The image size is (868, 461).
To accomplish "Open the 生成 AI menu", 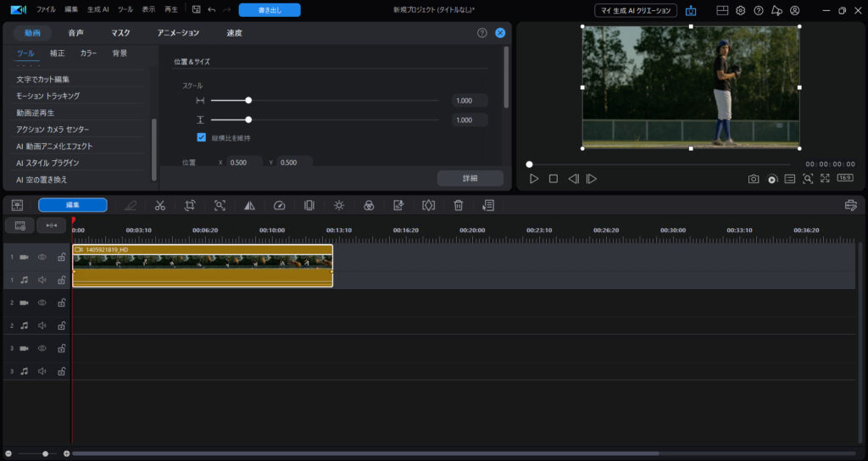I will pos(97,10).
